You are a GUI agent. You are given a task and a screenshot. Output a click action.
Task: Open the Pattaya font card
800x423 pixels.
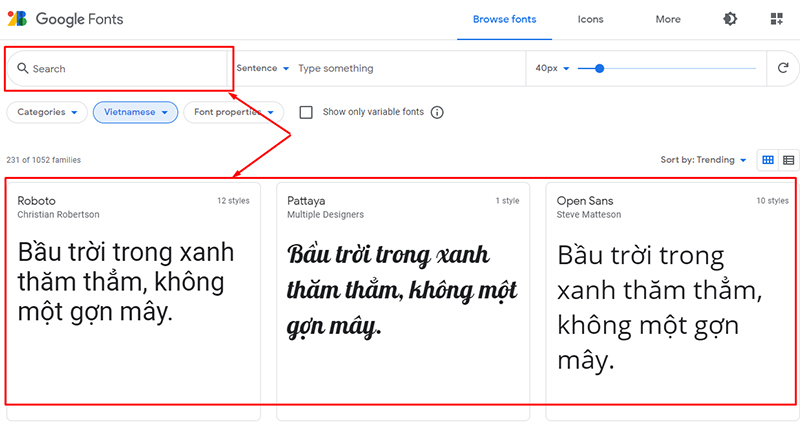(403, 301)
